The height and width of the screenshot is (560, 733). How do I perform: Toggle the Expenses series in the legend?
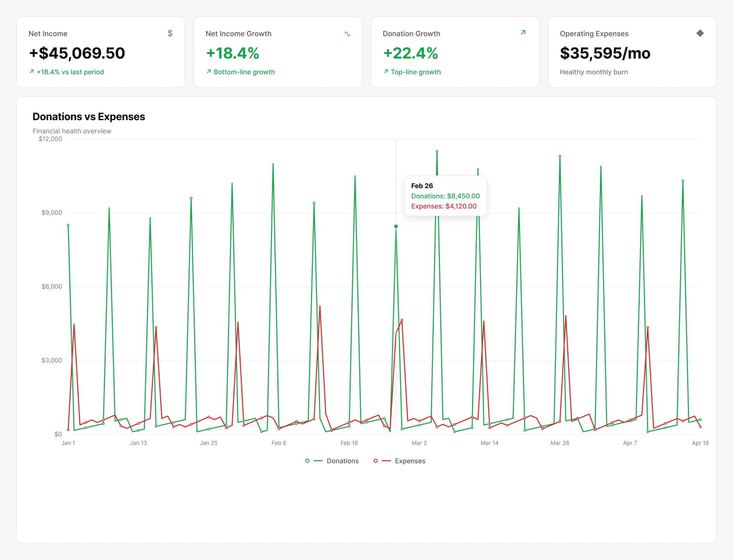coord(399,461)
